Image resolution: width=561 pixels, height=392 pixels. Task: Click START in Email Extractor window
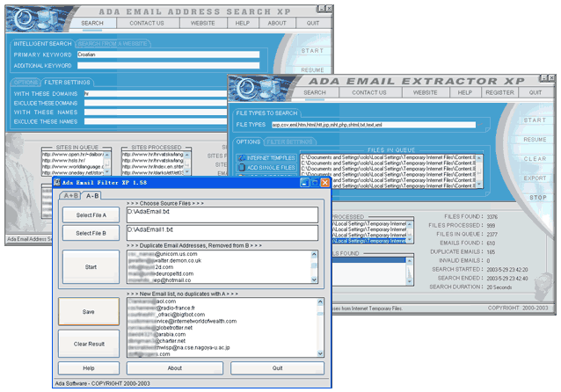click(x=535, y=120)
